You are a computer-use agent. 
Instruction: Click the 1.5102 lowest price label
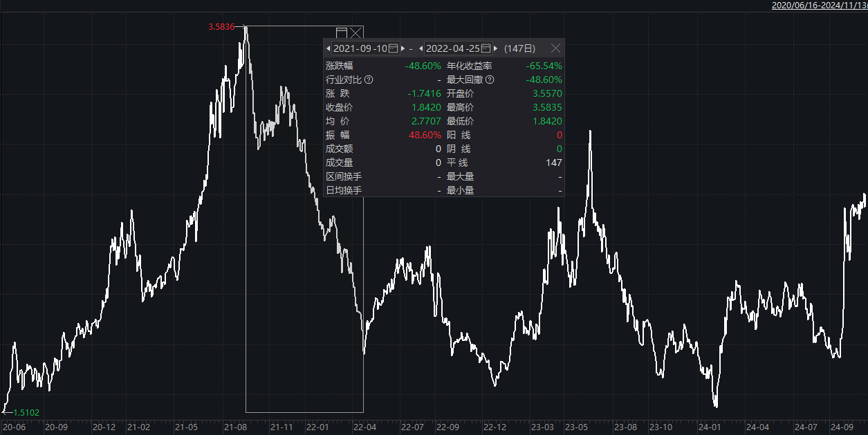tap(26, 413)
